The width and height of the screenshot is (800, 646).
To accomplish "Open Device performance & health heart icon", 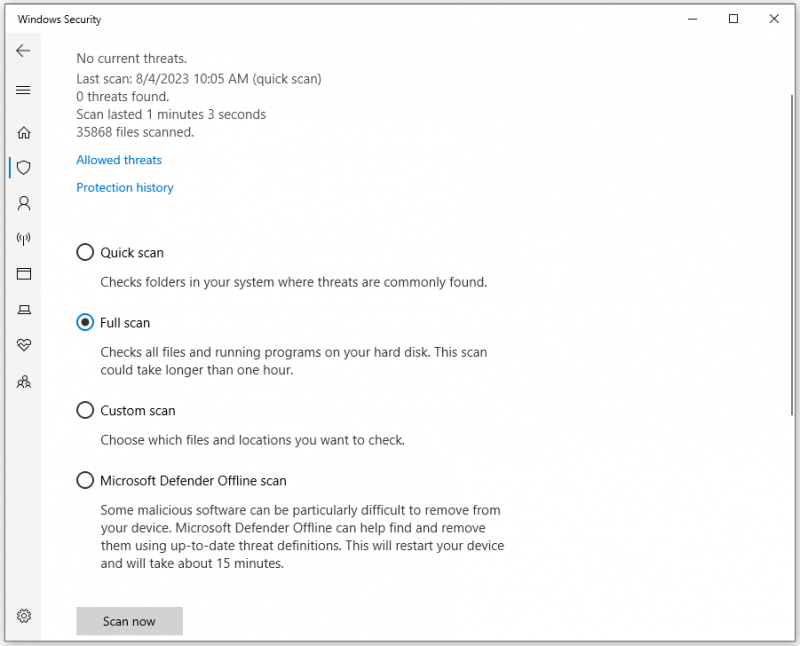I will click(24, 345).
